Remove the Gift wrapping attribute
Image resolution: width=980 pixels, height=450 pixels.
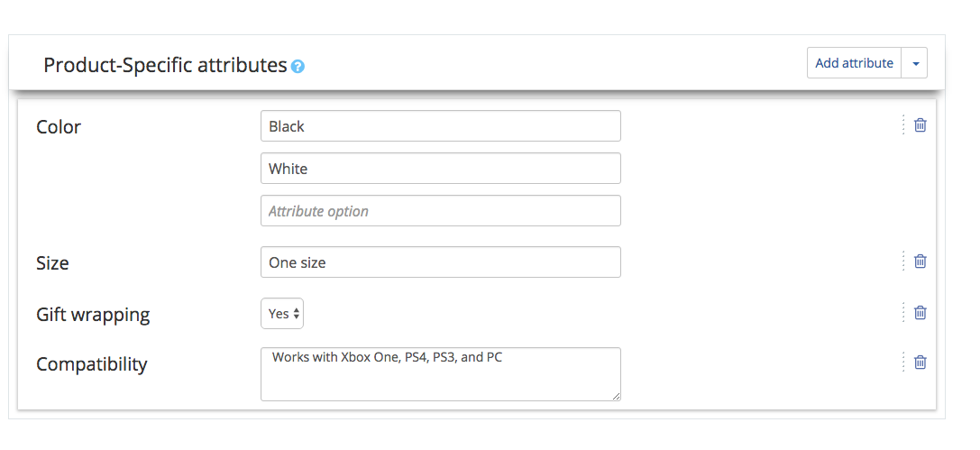(920, 313)
